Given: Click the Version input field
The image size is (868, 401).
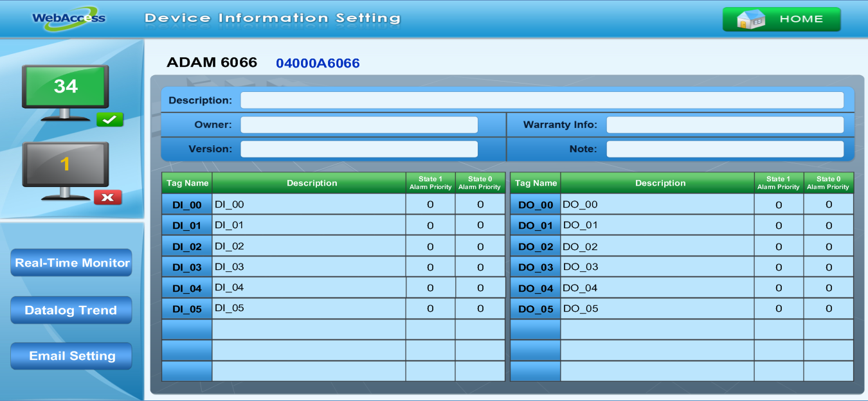Looking at the screenshot, I should coord(359,149).
